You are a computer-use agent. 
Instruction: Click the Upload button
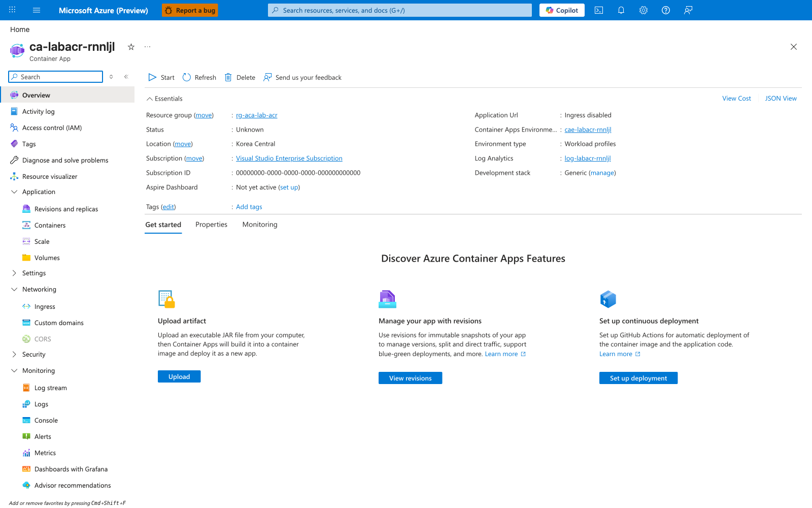[179, 376]
